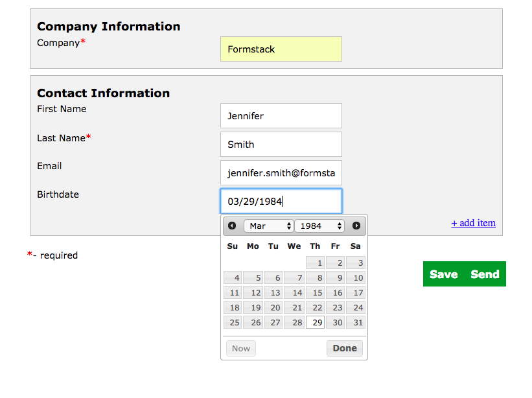
Task: Select day 10 in the calendar
Action: (356, 277)
